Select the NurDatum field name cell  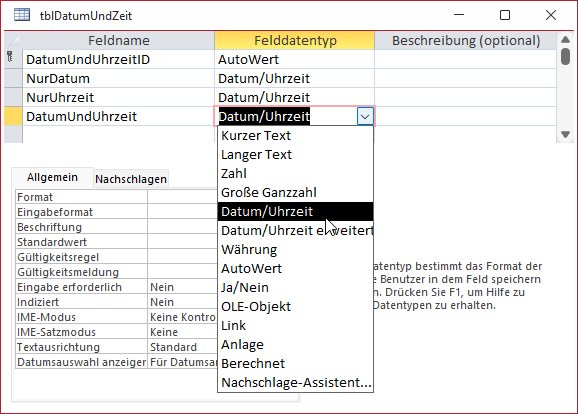(118, 79)
